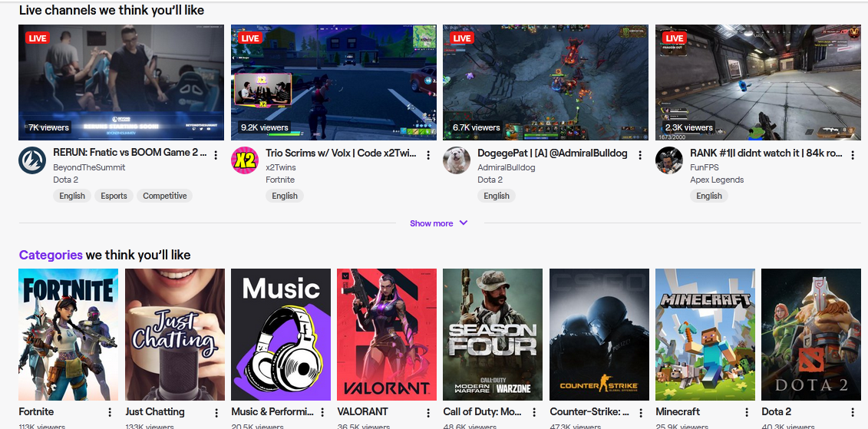Select the Esports tag on BeyondTheSummit stream
868x429 pixels.
114,196
